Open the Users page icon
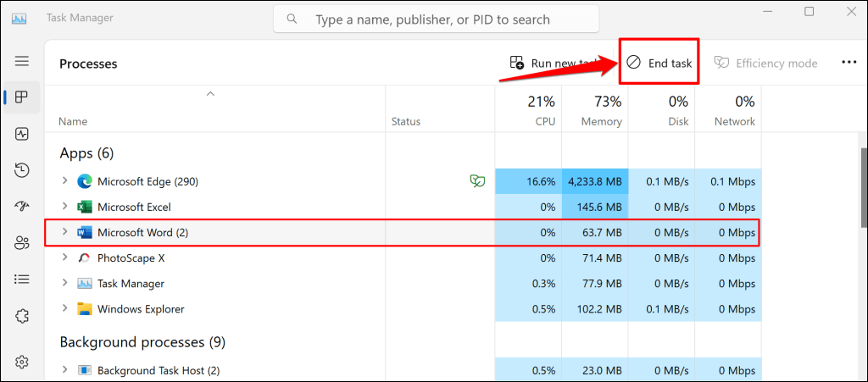Viewport: 868px width, 382px height. tap(22, 243)
